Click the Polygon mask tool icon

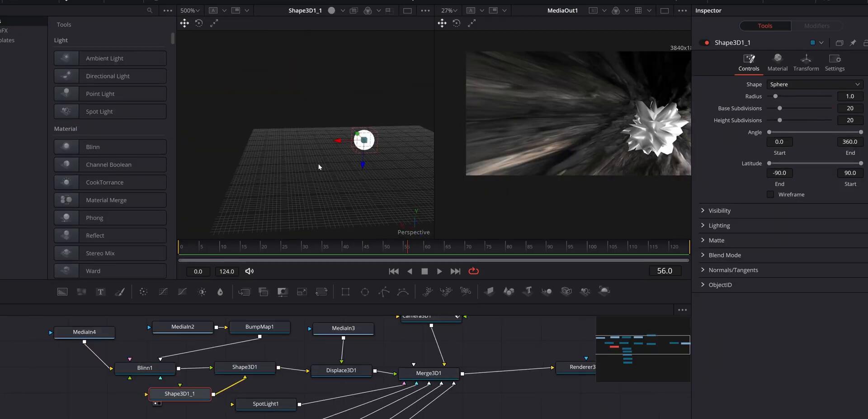pyautogui.click(x=384, y=292)
